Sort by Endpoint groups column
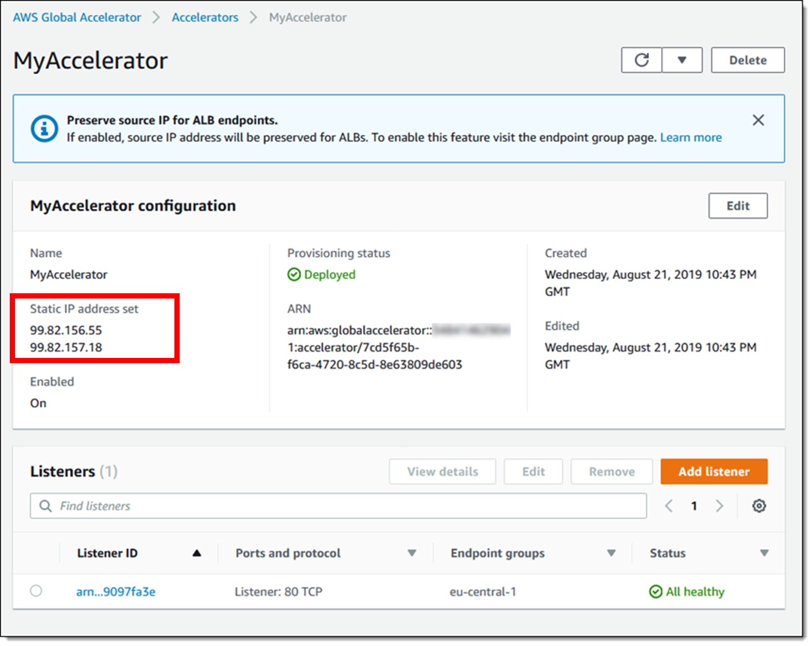Screen dimensions: 812x646 pyautogui.click(x=611, y=553)
